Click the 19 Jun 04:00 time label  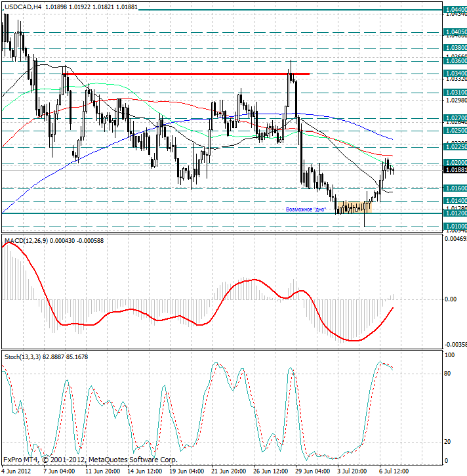point(187,471)
